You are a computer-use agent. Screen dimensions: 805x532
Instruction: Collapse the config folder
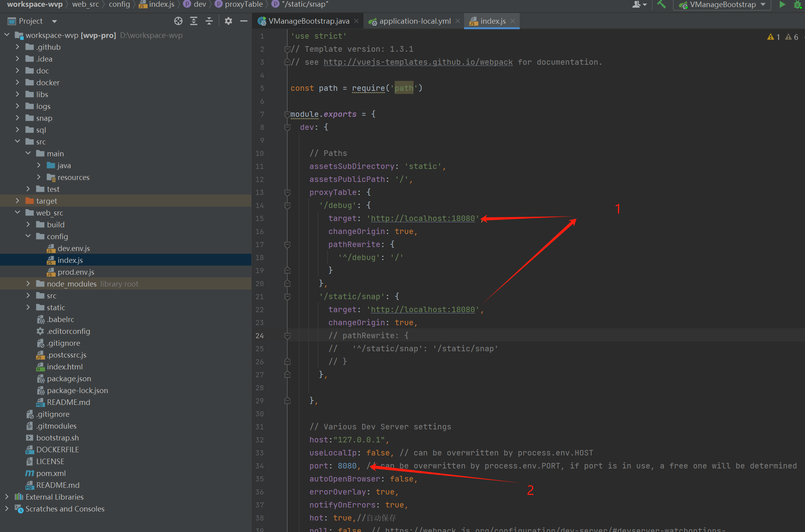click(x=28, y=236)
